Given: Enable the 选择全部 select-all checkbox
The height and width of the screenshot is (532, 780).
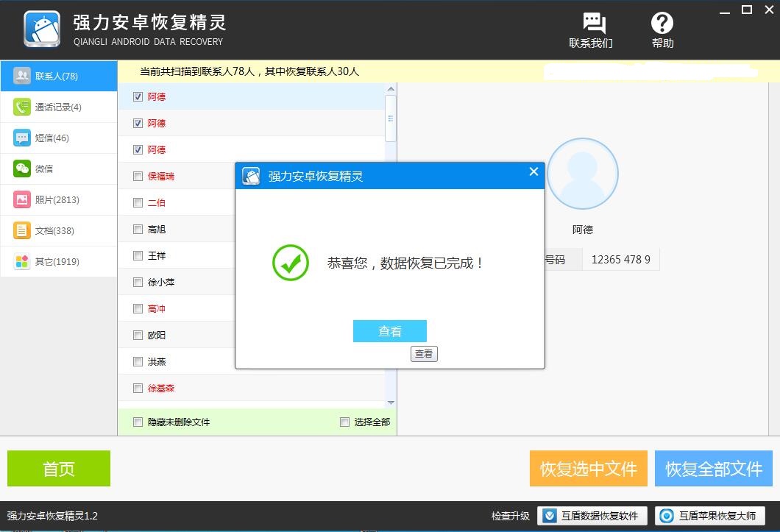Looking at the screenshot, I should [x=344, y=422].
